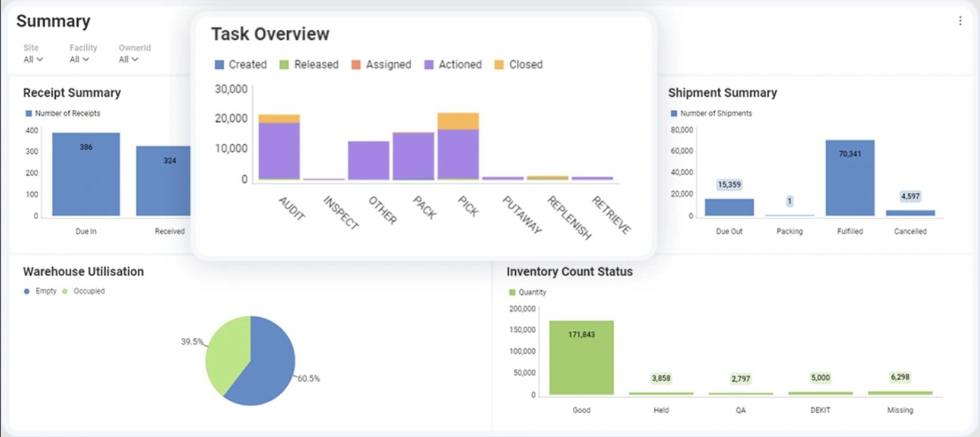Click the orange Closed legend swatch

point(499,65)
